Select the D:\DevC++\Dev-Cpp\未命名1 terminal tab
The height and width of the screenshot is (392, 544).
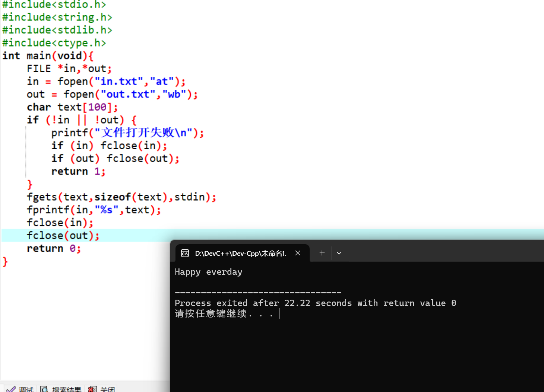[240, 253]
